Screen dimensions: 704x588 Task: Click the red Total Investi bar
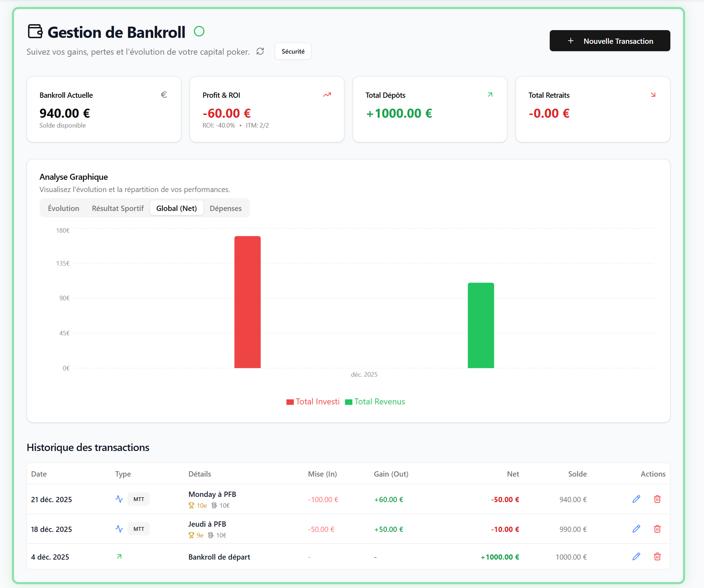click(x=248, y=302)
